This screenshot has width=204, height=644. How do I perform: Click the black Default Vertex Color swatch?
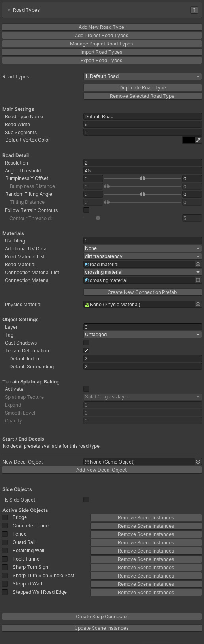pyautogui.click(x=188, y=140)
